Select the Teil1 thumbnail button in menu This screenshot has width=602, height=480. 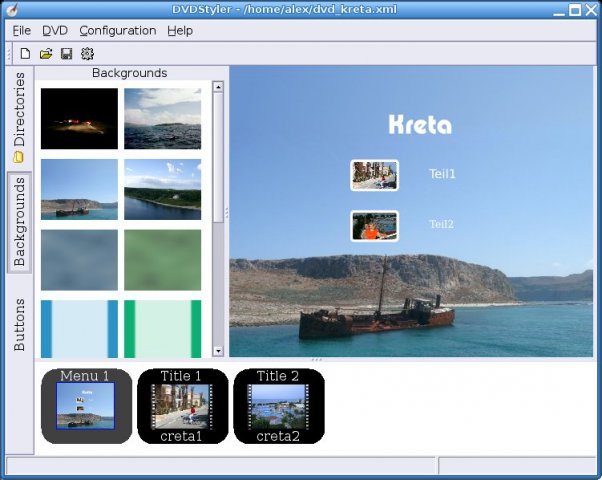click(374, 175)
